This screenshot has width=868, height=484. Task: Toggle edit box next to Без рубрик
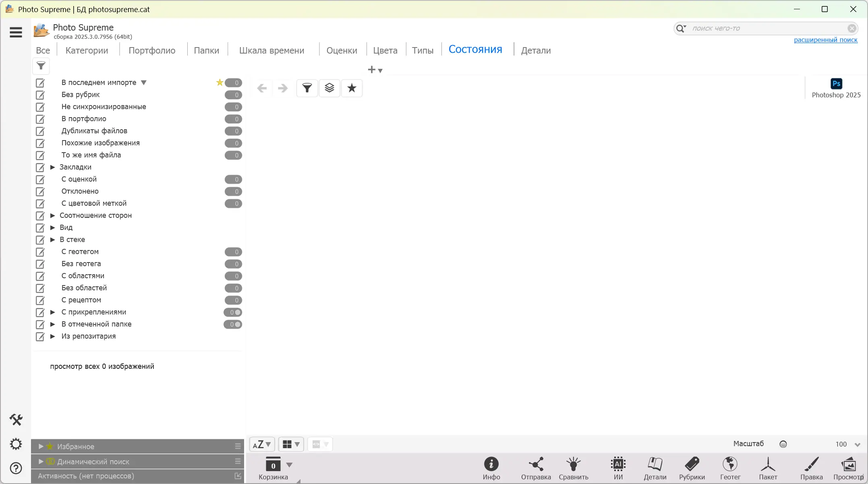tap(40, 95)
